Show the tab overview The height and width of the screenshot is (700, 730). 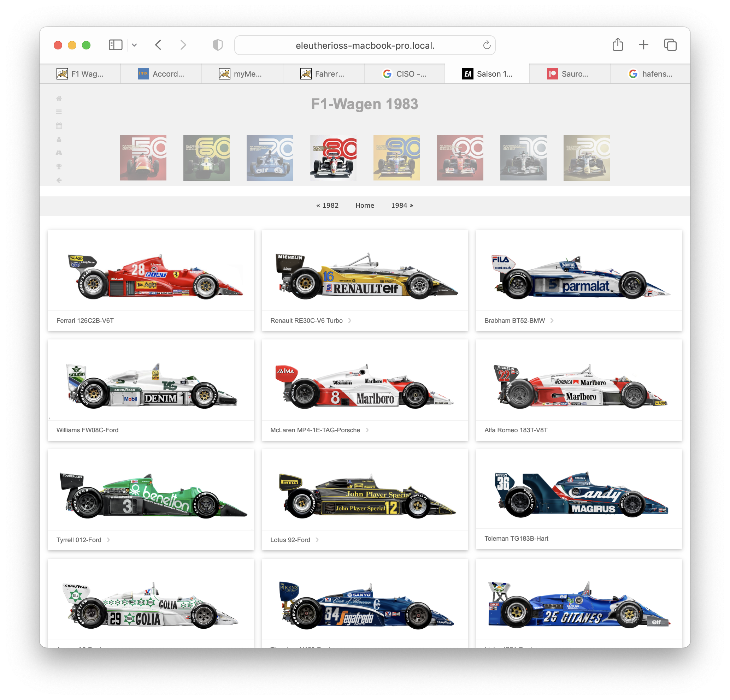pos(670,45)
